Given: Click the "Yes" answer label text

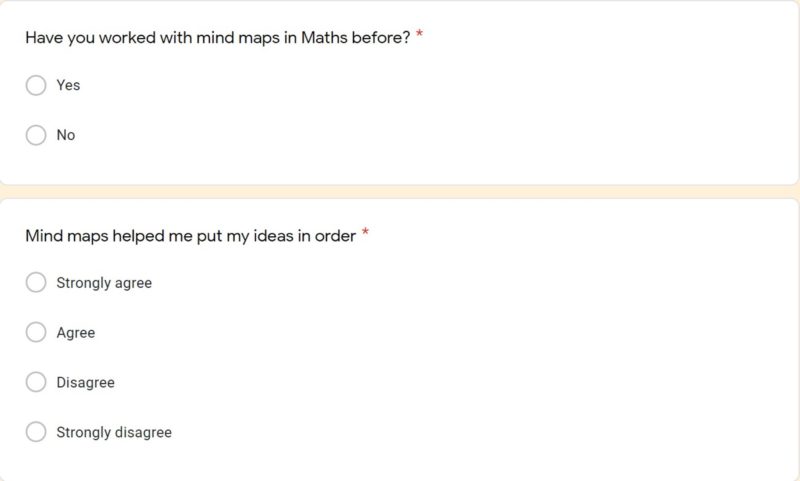Looking at the screenshot, I should click(x=68, y=85).
